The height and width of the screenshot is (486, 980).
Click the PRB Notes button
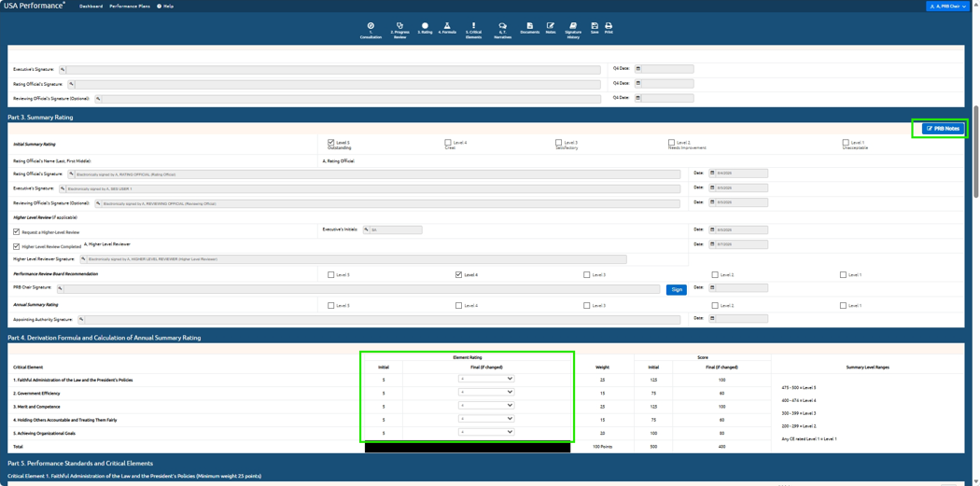pyautogui.click(x=943, y=129)
